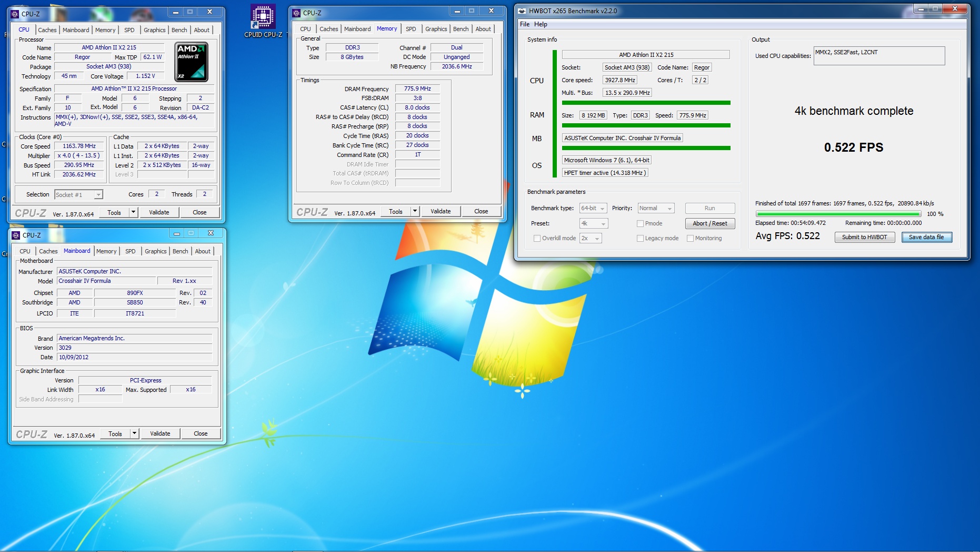
Task: Click the Max TDP 62.1 W value
Action: click(x=153, y=57)
